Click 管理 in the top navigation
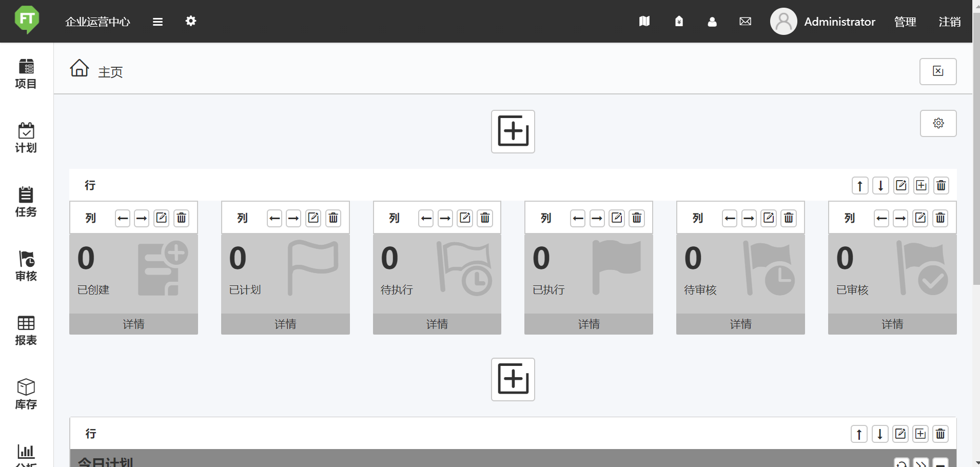This screenshot has width=980, height=467. [x=905, y=22]
